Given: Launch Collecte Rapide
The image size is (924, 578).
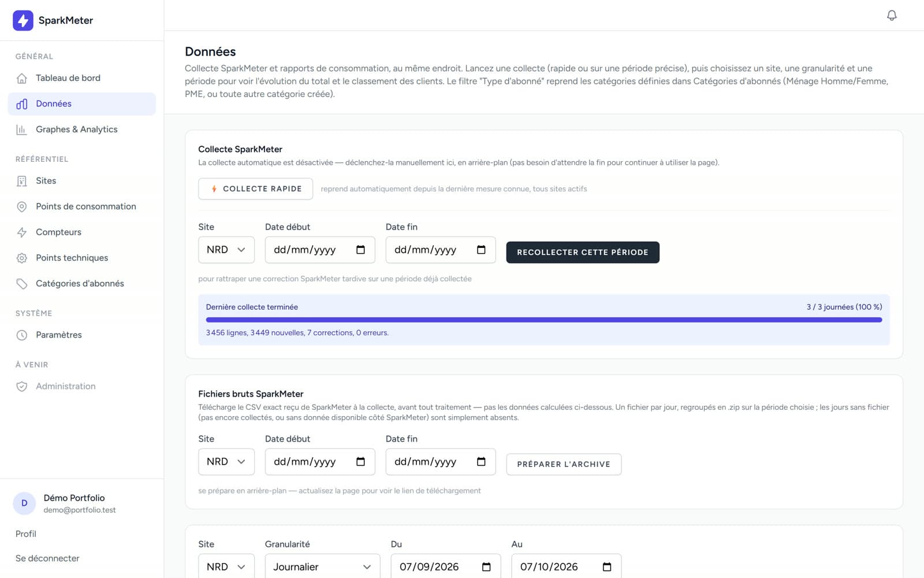Looking at the screenshot, I should click(x=255, y=189).
